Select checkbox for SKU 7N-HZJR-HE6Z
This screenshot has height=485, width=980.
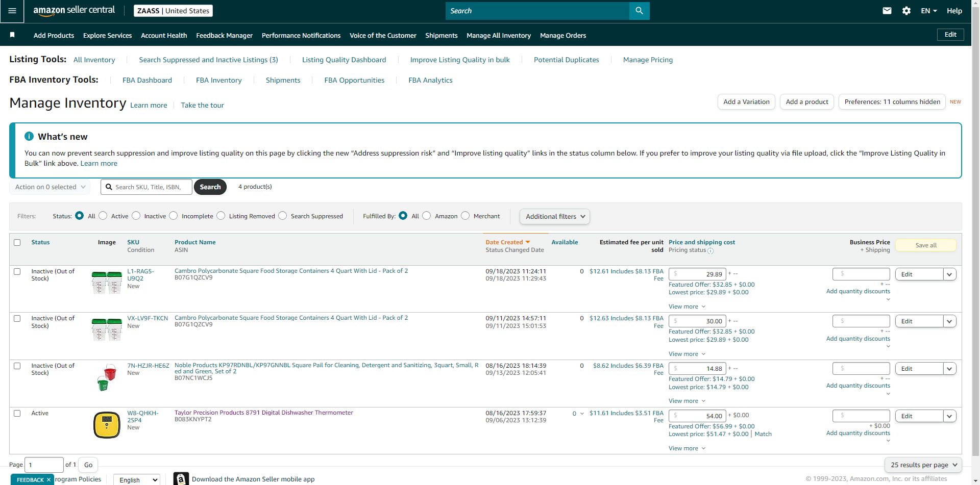pyautogui.click(x=17, y=366)
